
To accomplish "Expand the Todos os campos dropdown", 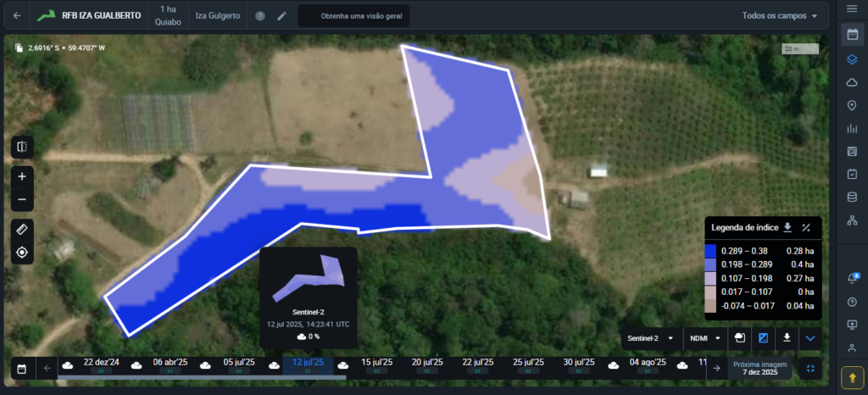I will click(780, 16).
